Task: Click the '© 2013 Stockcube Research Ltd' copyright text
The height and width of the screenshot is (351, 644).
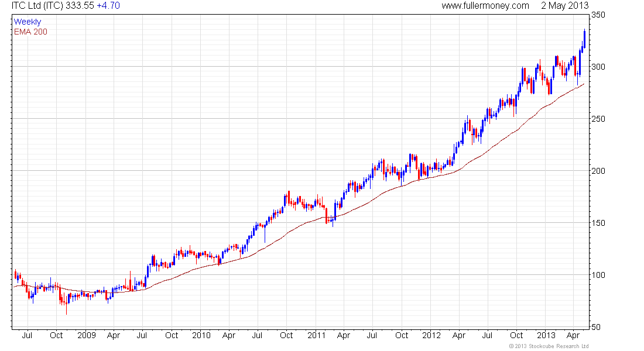Action: click(549, 346)
